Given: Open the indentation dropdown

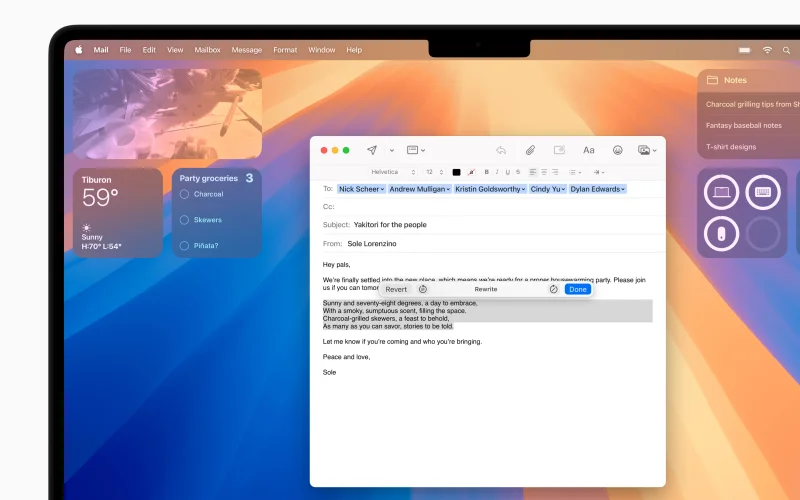Looking at the screenshot, I should click(x=599, y=172).
